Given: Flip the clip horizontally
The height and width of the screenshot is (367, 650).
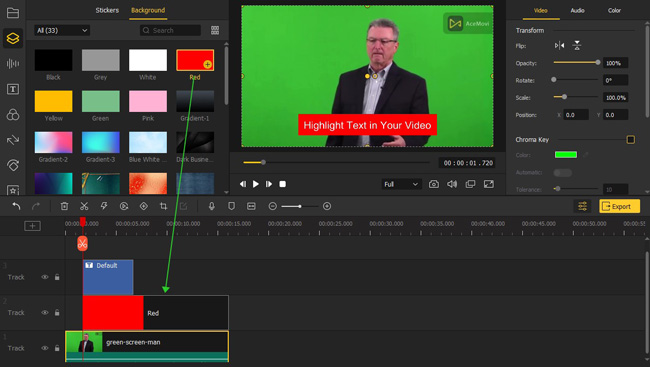Looking at the screenshot, I should [559, 46].
